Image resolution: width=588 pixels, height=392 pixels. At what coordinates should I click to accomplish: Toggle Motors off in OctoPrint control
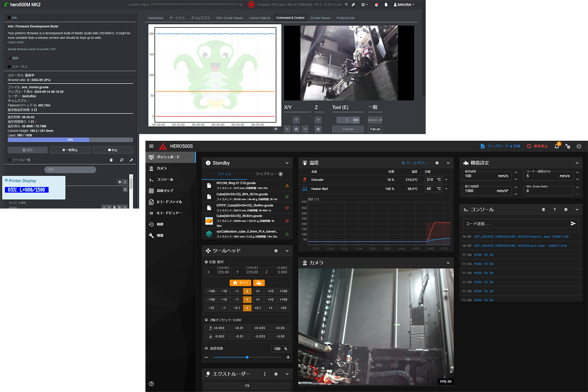(375, 120)
